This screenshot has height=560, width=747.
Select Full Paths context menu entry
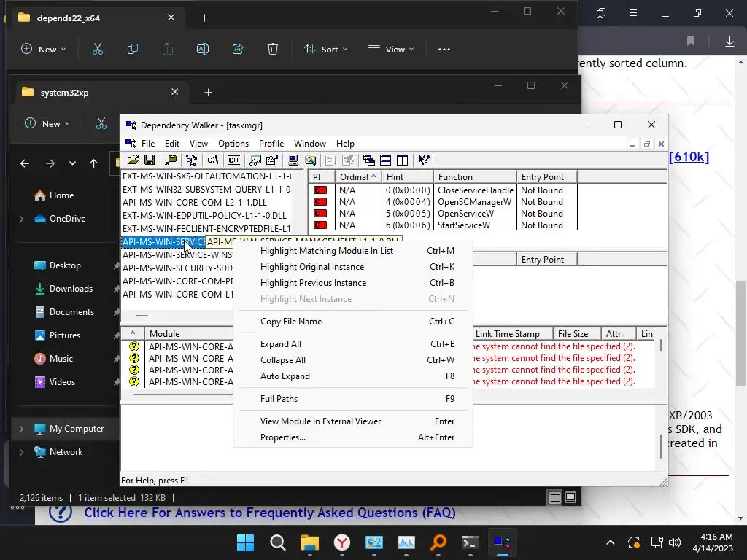click(x=352, y=399)
